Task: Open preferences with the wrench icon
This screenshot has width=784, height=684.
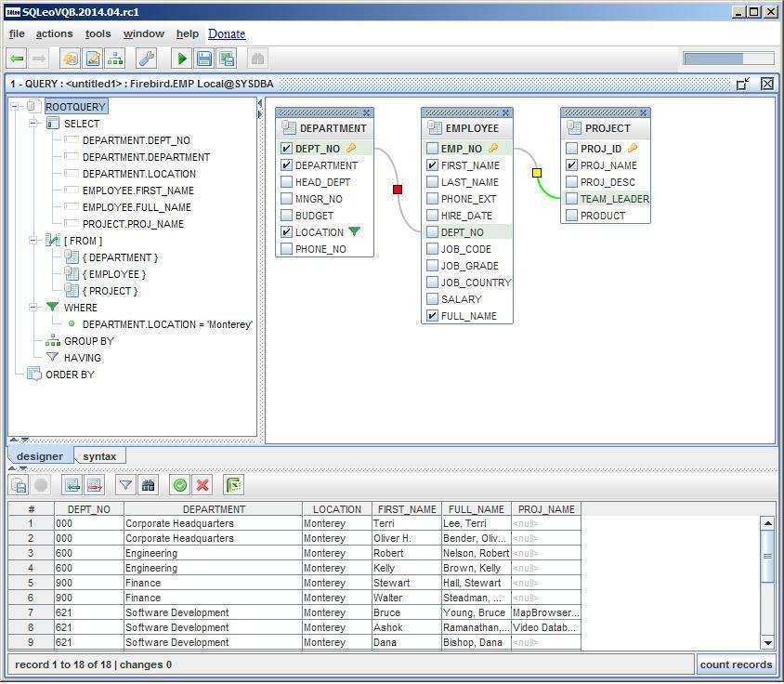Action: (x=145, y=58)
